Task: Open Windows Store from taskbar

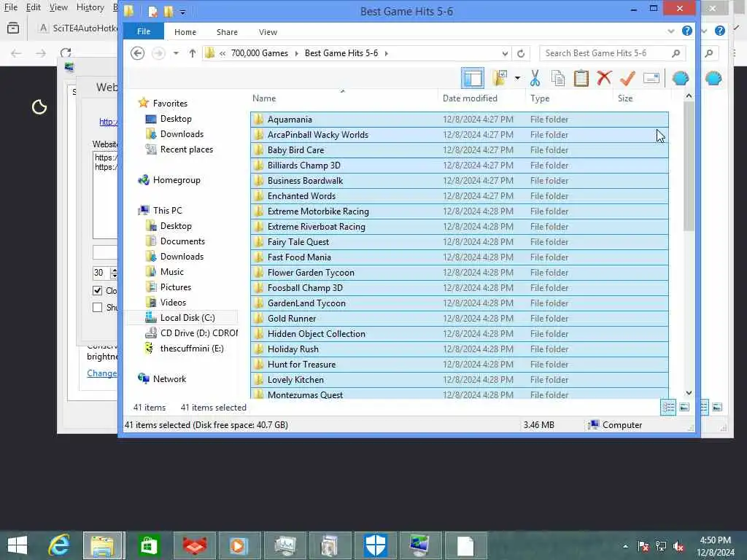Action: click(x=149, y=545)
